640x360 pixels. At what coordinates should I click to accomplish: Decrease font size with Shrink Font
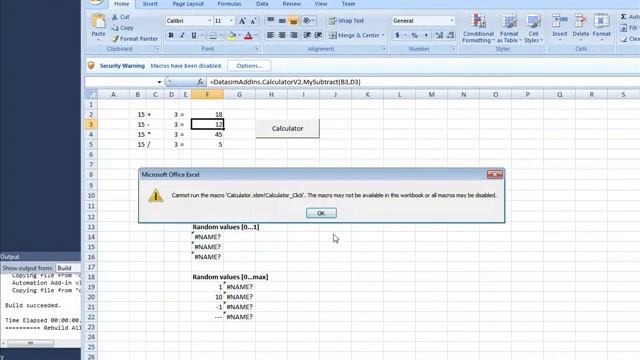253,21
